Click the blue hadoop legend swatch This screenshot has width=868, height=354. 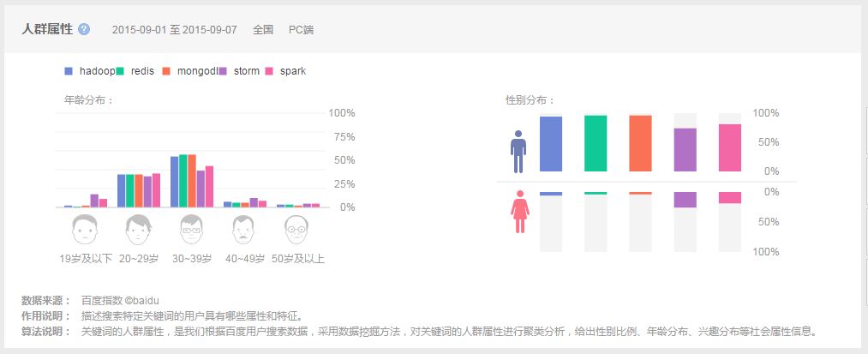(x=69, y=71)
